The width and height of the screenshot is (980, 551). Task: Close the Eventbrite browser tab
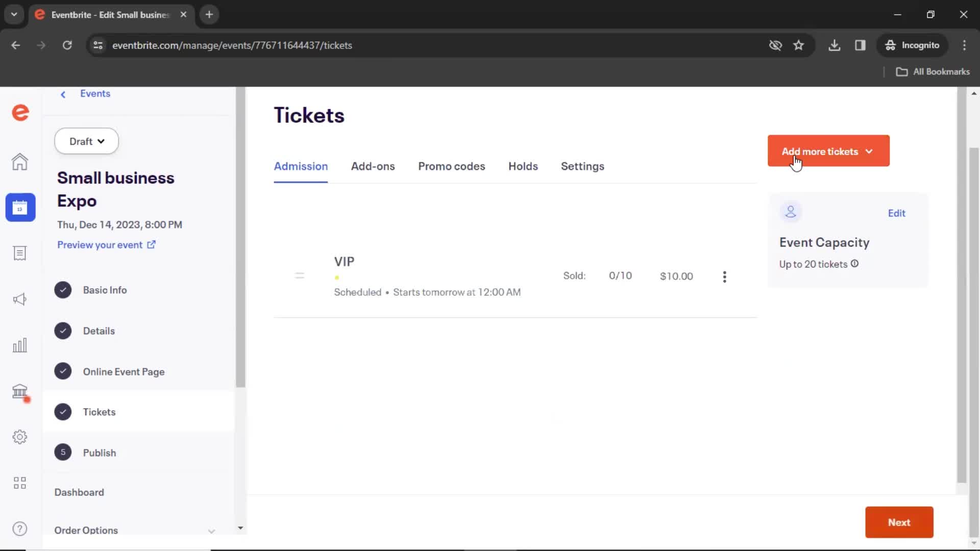coord(183,15)
